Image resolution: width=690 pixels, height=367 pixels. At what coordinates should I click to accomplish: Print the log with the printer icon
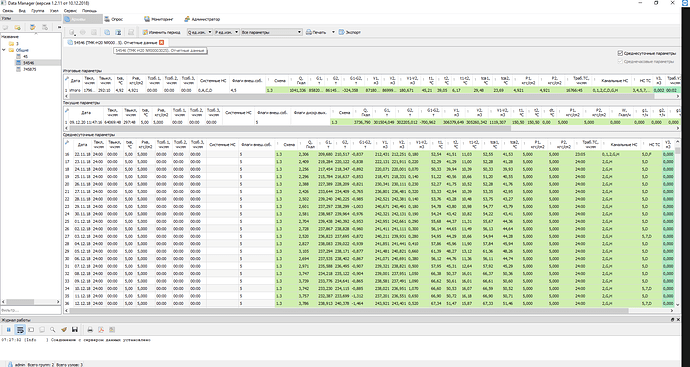click(x=90, y=330)
